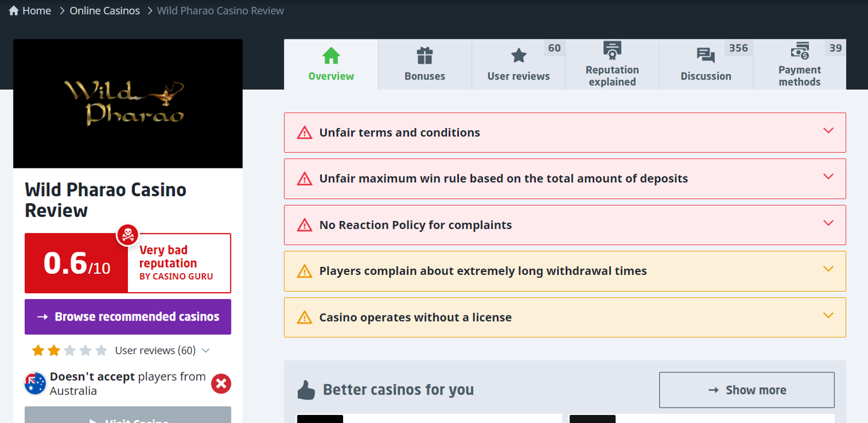Click the certificate icon for Reputation explained
The width and height of the screenshot is (868, 423).
point(612,51)
